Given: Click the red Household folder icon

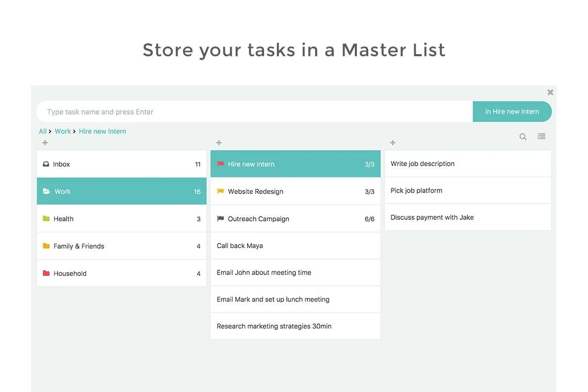Looking at the screenshot, I should (x=46, y=273).
